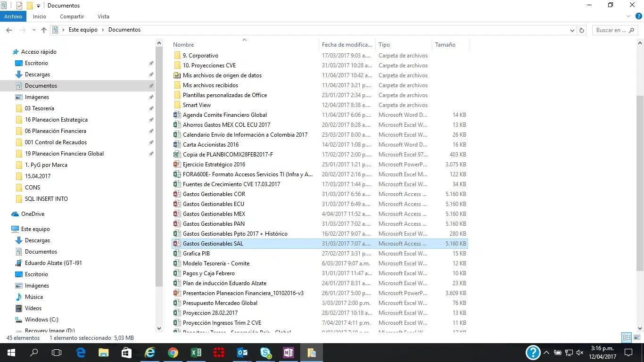Select Copia de PLANBICOMX28FEB2017-F file

click(320, 155)
